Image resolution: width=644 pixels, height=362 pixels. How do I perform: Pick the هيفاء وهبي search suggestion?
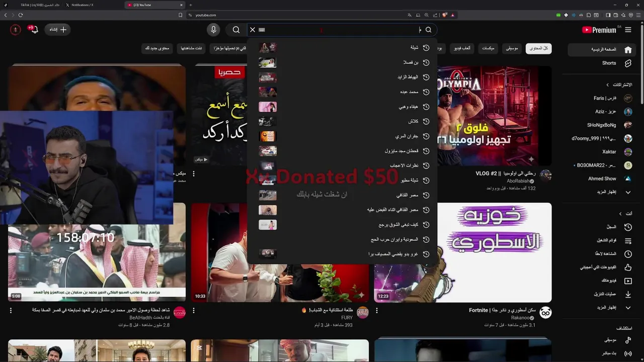pos(342,107)
